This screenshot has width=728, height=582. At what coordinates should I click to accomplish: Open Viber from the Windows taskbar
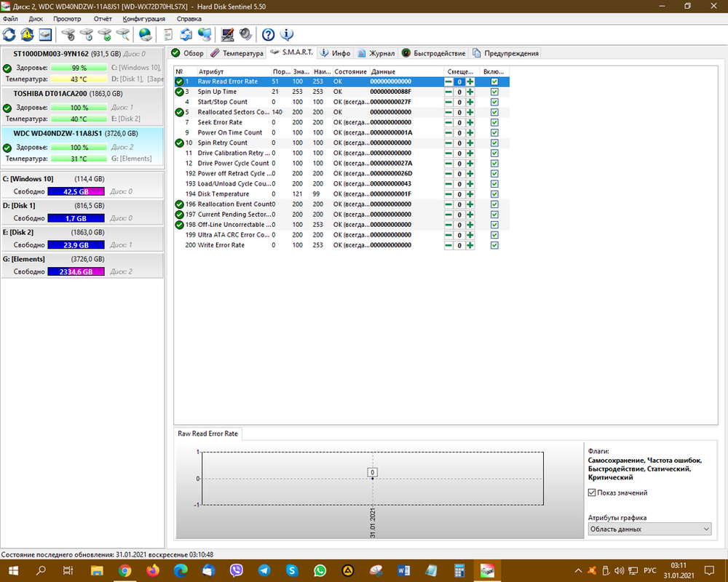pos(237,570)
